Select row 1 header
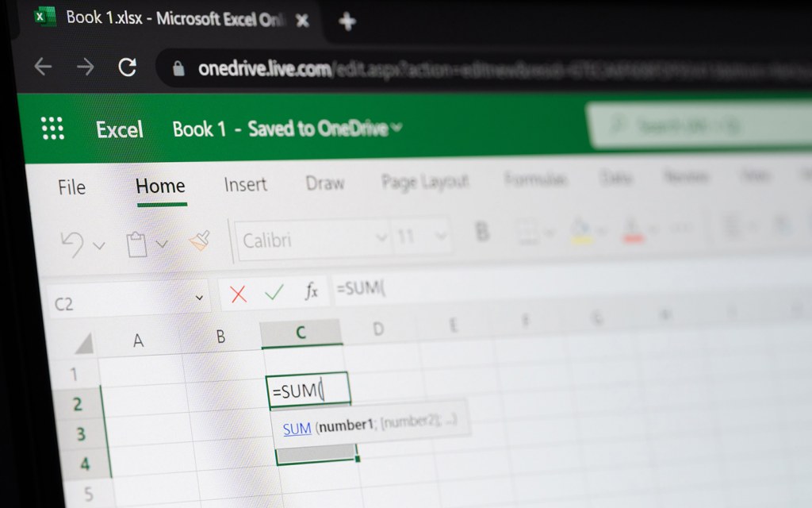Viewport: 812px width, 508px height. (74, 375)
